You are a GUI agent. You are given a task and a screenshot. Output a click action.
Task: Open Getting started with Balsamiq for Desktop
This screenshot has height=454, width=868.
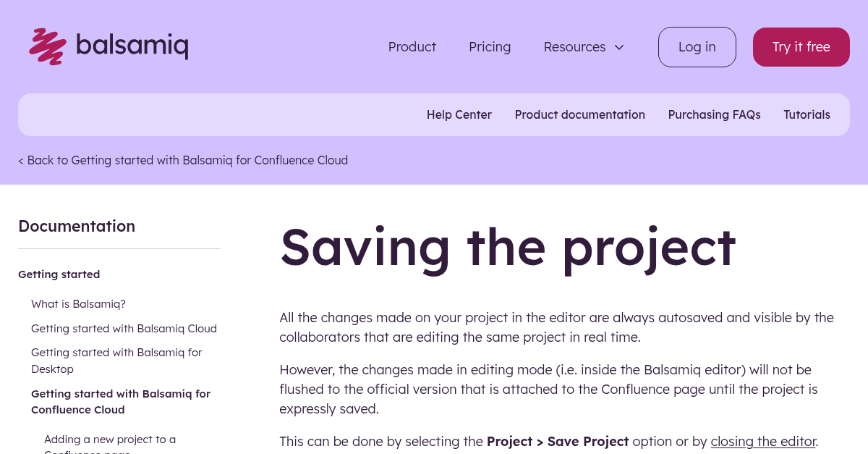pos(116,361)
